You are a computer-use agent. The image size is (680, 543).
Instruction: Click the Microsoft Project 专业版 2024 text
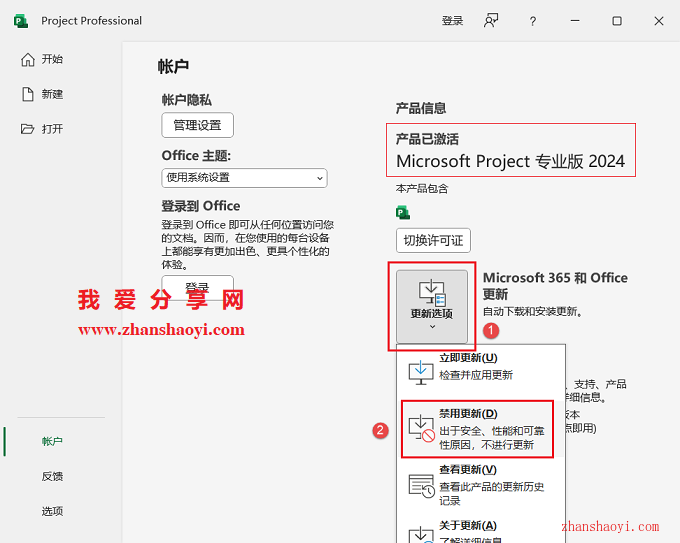click(x=510, y=161)
